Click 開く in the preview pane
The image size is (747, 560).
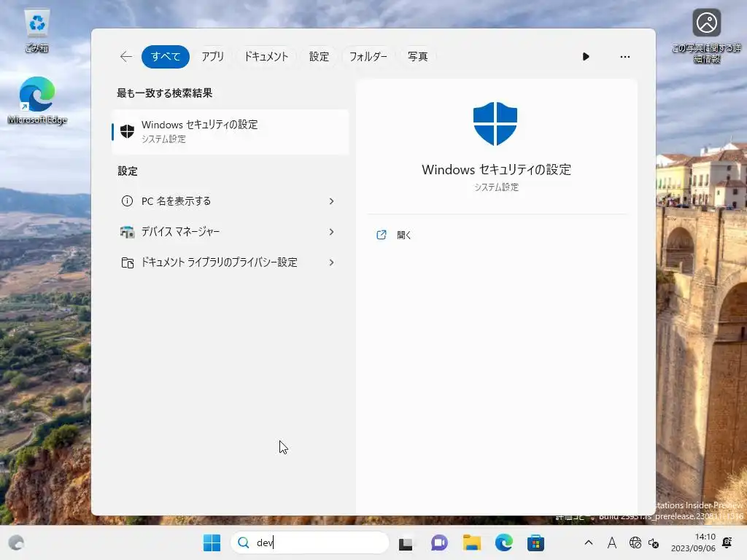pos(404,236)
